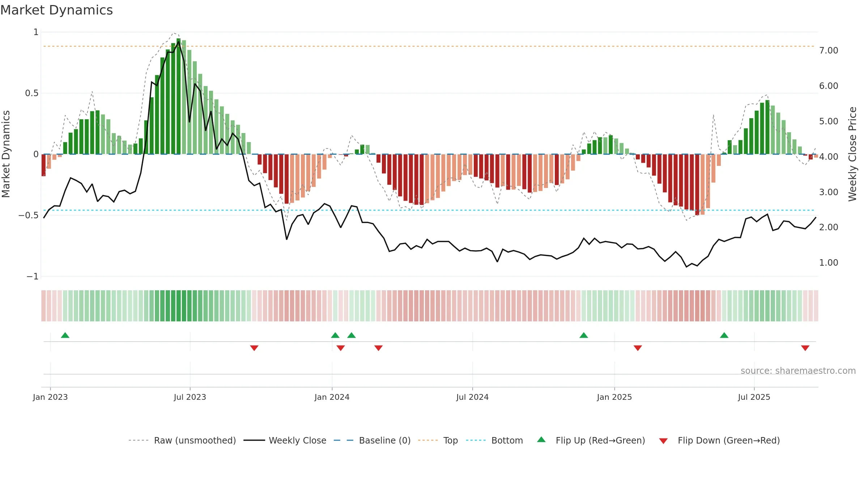
Task: Select the flip-up marker nearest Jan 2025
Action: pyautogui.click(x=584, y=335)
